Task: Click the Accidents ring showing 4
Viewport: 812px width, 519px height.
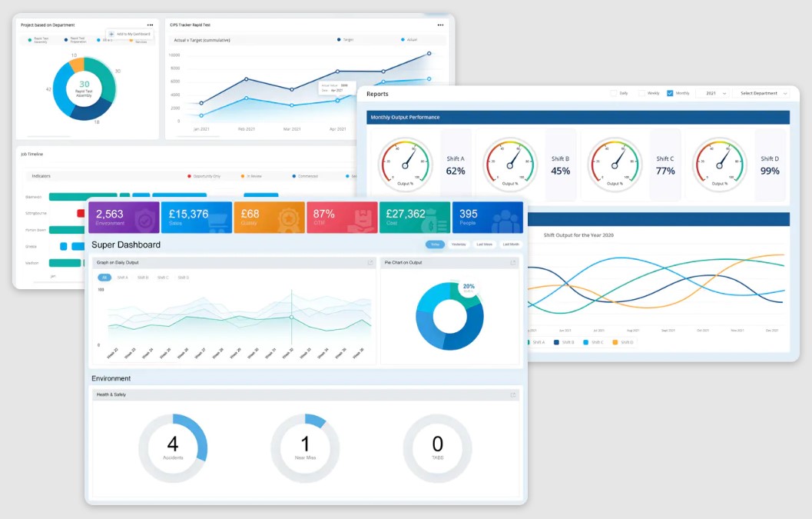Action: (x=173, y=448)
